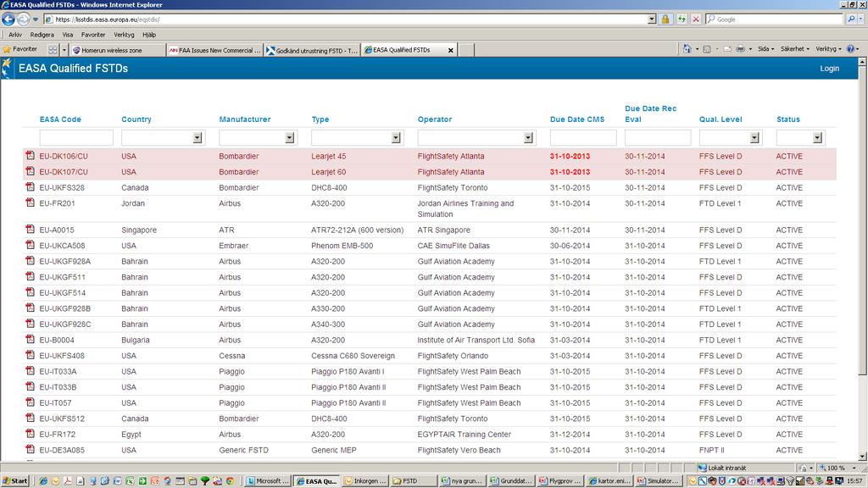Open the PDF icon for EU-UKGF514
Viewport: 868px width, 488px height.
tap(30, 292)
